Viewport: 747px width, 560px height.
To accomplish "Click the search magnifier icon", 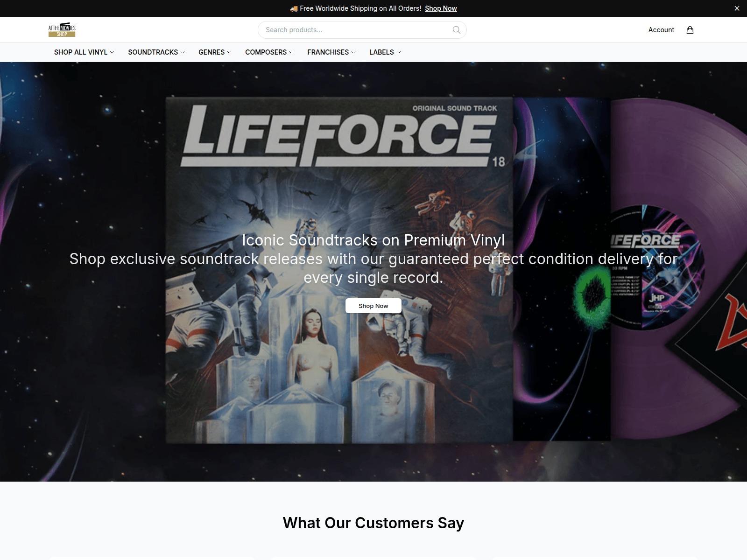I will pos(457,30).
